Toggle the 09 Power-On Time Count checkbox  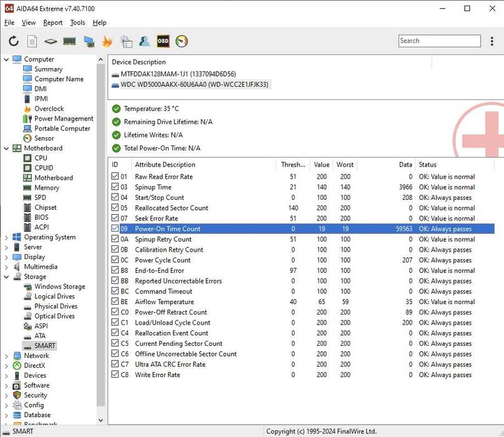coord(115,228)
